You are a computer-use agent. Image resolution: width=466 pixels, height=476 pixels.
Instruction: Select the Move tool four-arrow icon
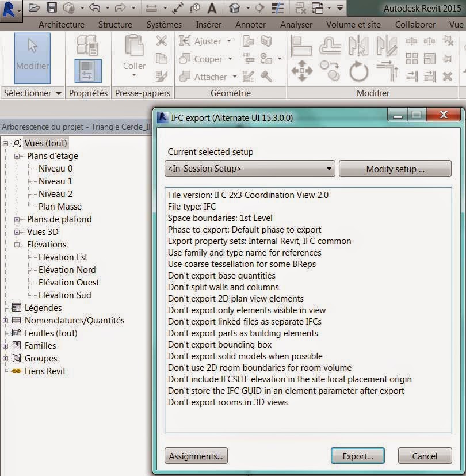(302, 71)
